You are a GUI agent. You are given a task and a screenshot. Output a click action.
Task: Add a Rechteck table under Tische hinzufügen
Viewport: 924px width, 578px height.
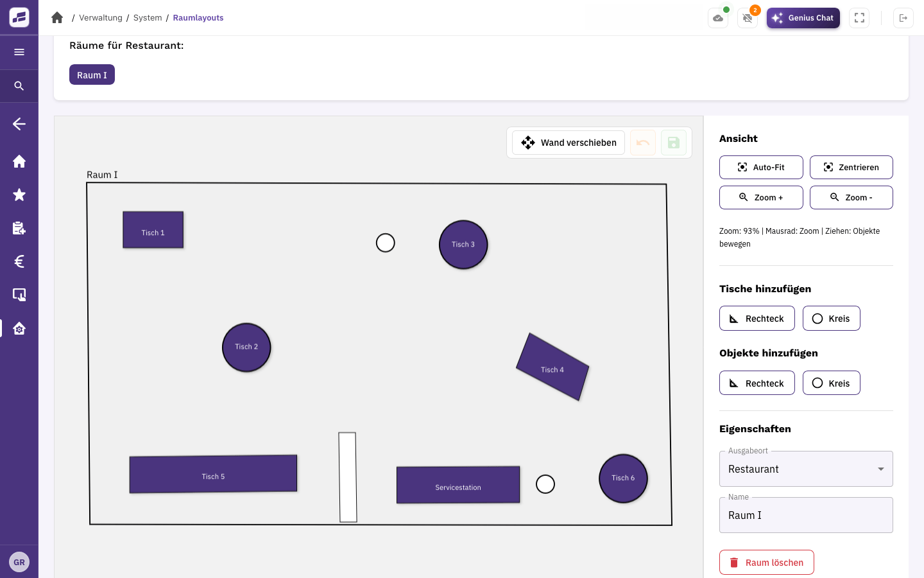coord(757,319)
